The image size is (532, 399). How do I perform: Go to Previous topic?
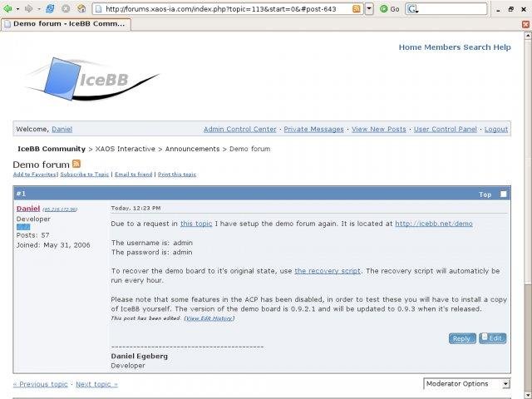[x=41, y=384]
